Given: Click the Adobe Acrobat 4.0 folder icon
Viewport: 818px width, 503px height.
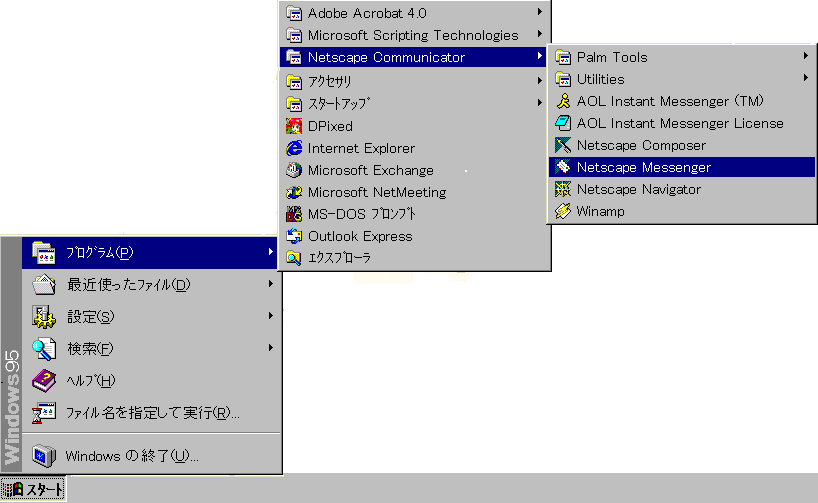Looking at the screenshot, I should [294, 13].
